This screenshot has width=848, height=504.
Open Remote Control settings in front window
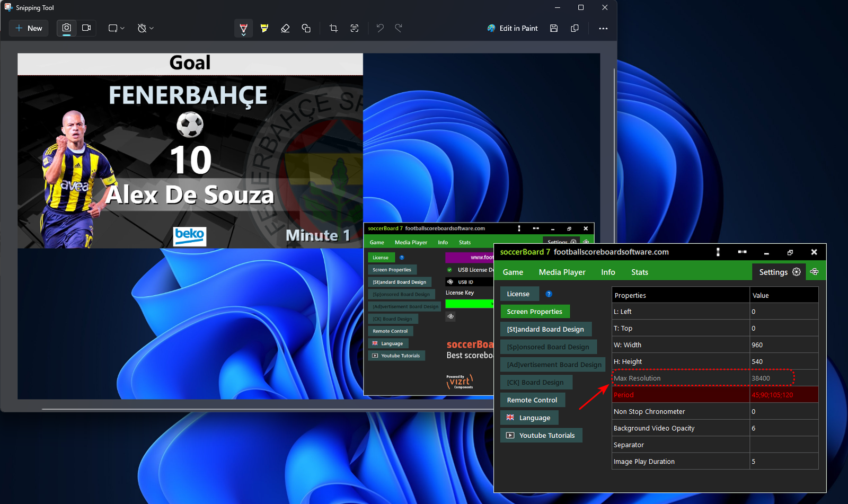533,400
